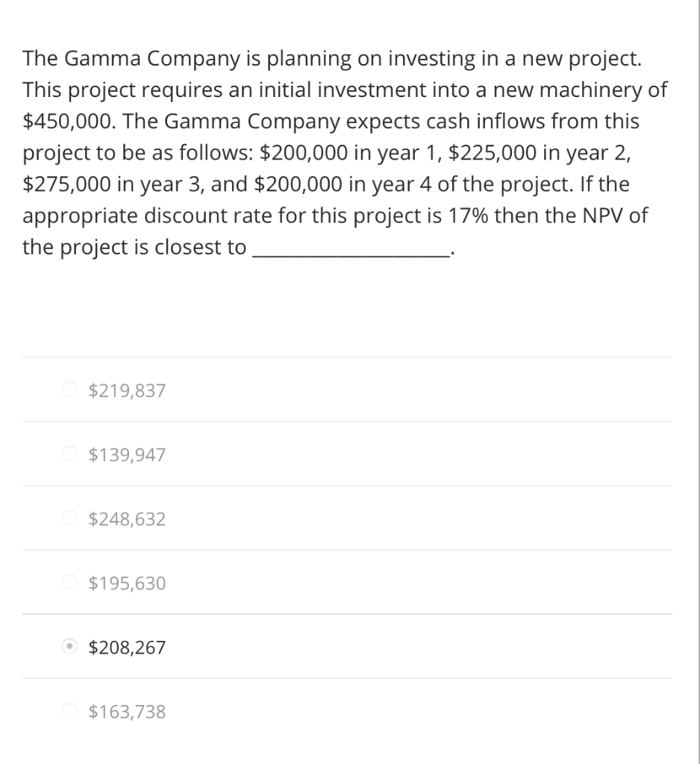Screen dimensions: 700x764
Task: Choose the $139,947 radio option
Action: [69, 454]
